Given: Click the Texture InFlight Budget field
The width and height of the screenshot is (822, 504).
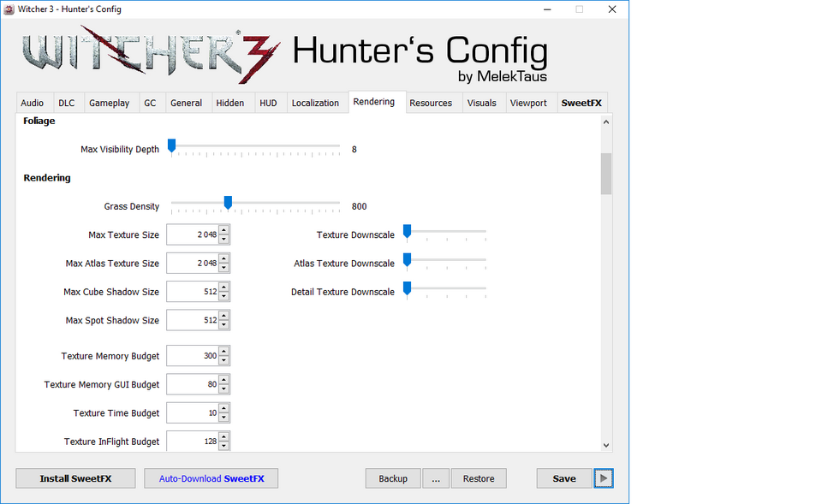Looking at the screenshot, I should coord(193,442).
